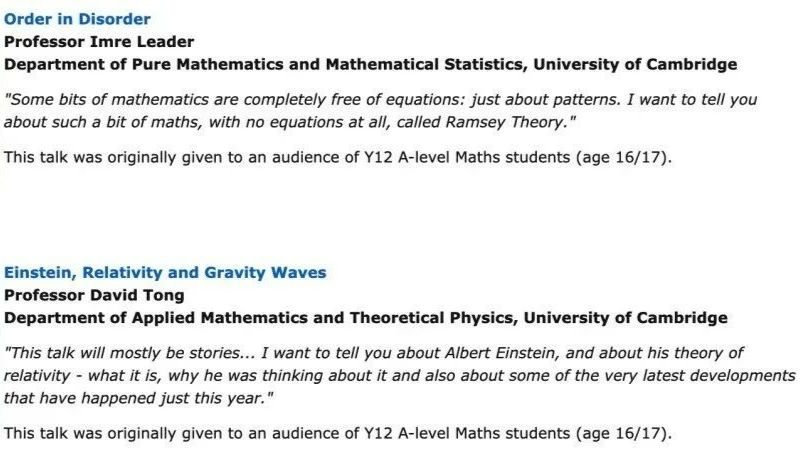This screenshot has width=804, height=471.
Task: Click the quote line starting "Some bits of mathematics"
Action: pyautogui.click(x=380, y=99)
